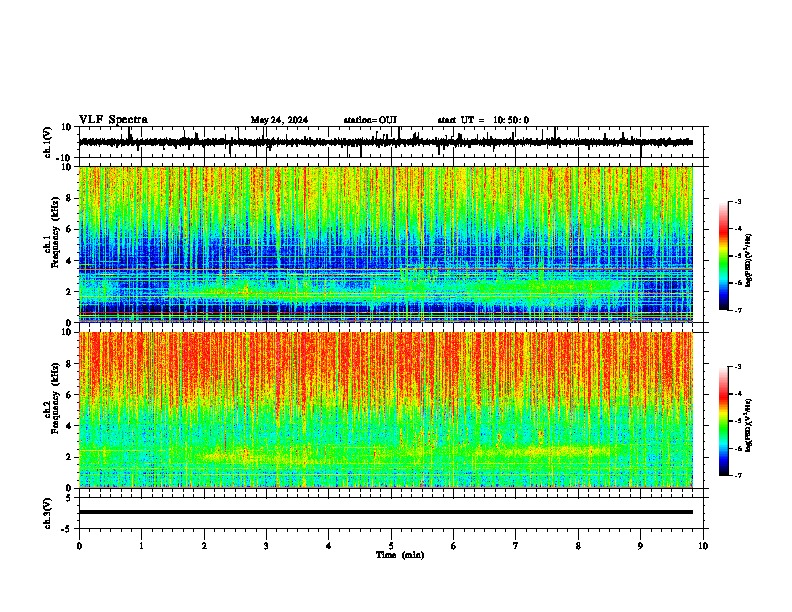Click the flat black ch.3 voltage trace
This screenshot has width=792, height=612.
point(386,512)
